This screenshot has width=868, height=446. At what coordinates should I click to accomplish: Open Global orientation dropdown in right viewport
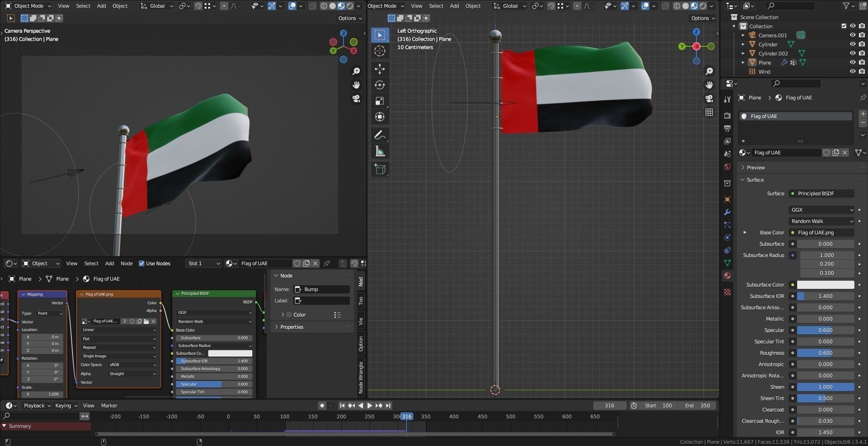pyautogui.click(x=510, y=6)
